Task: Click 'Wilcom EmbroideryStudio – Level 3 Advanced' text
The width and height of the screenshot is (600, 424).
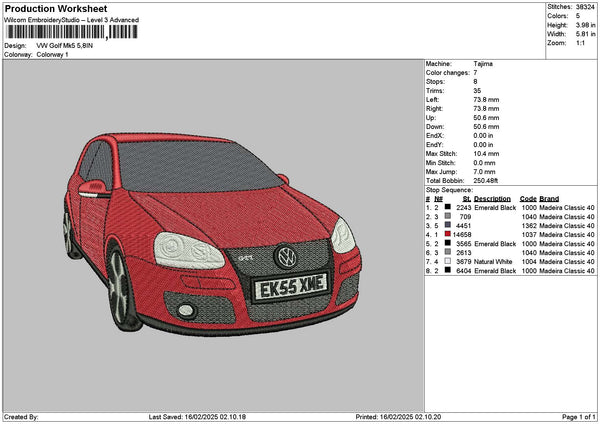Action: coord(72,20)
